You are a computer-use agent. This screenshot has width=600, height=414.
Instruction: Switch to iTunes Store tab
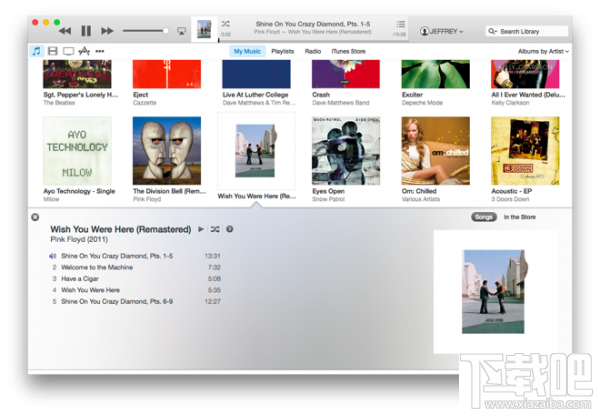(x=349, y=51)
